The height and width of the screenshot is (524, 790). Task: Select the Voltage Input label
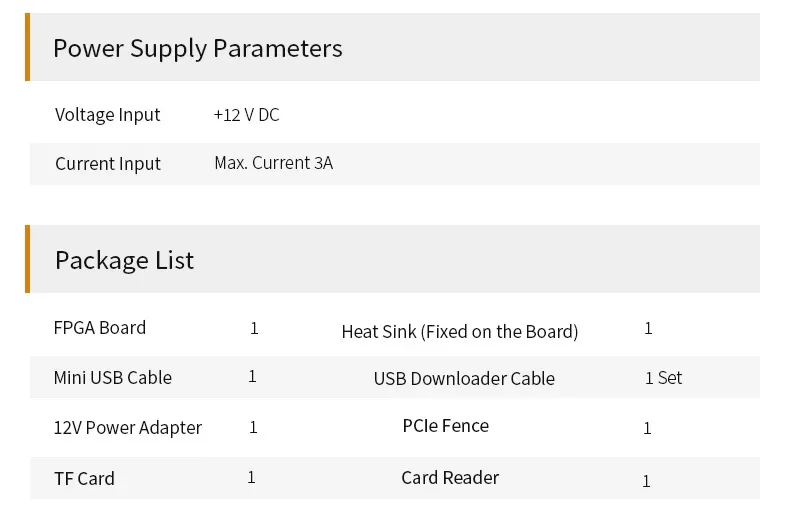coord(107,115)
